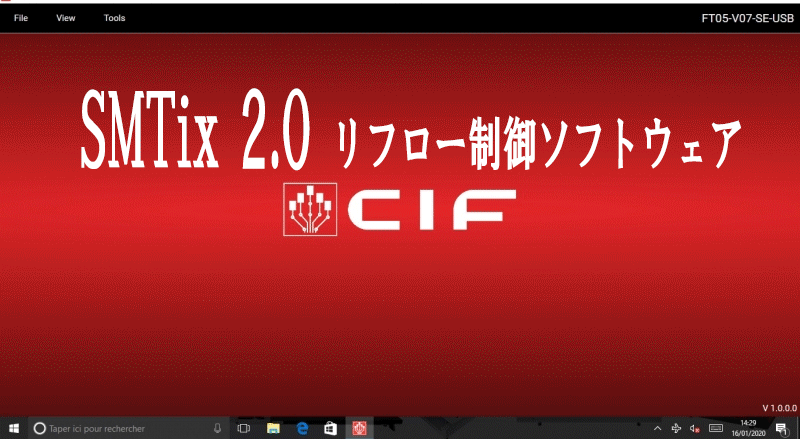The image size is (800, 439).
Task: Open the Tools menu
Action: [114, 18]
